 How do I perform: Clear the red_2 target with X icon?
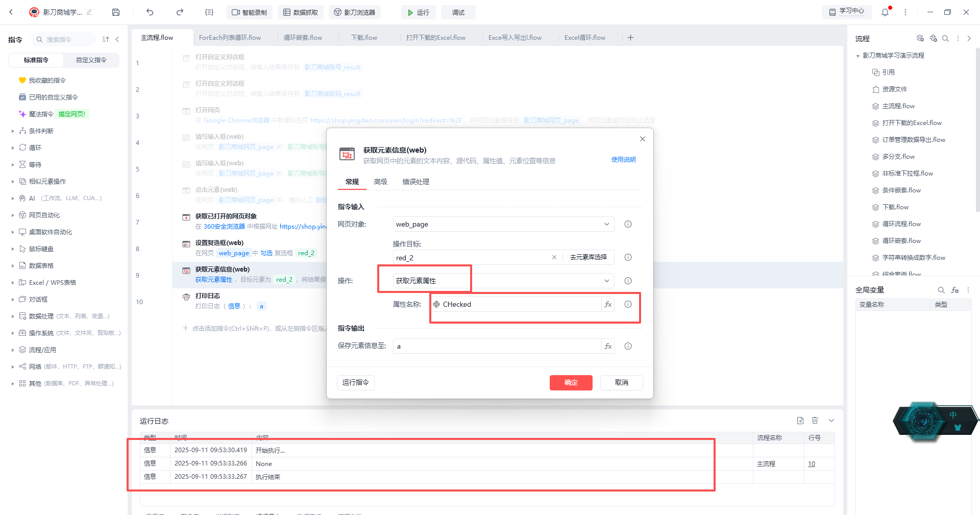click(554, 257)
